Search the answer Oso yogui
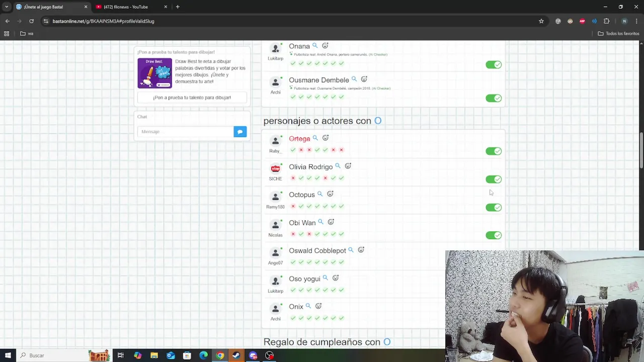Image resolution: width=644 pixels, height=362 pixels. point(325,278)
